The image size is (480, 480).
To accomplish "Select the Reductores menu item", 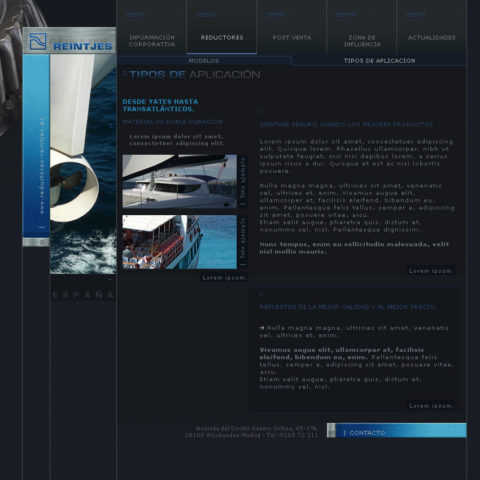I will [222, 38].
